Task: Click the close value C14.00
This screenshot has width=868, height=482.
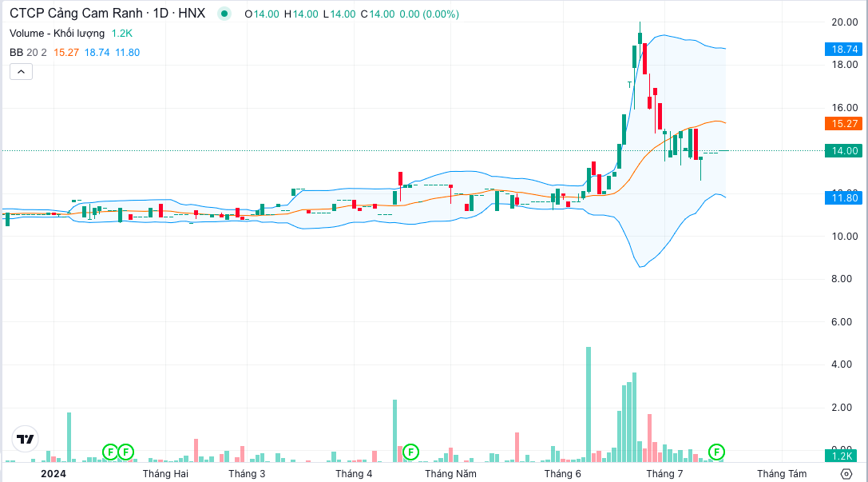Action: pyautogui.click(x=378, y=14)
